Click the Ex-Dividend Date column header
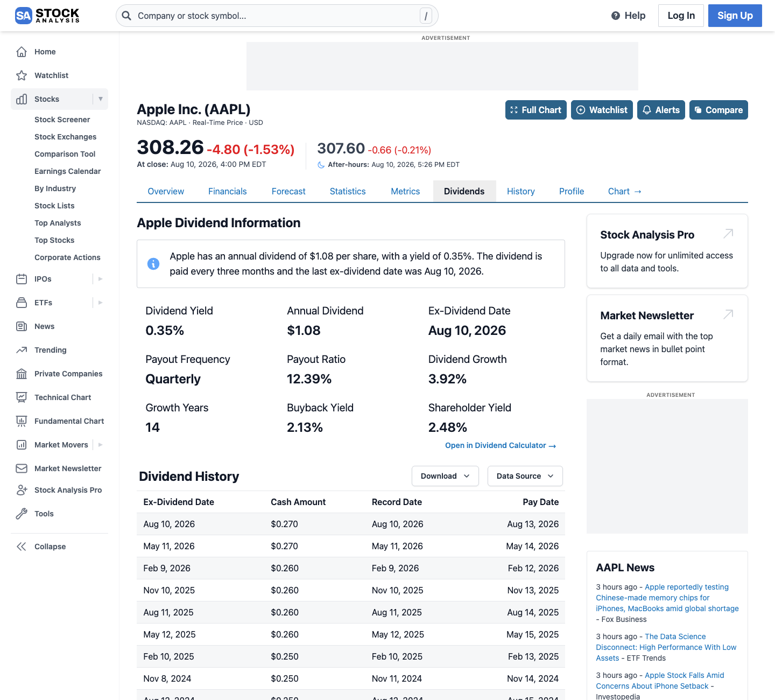Image resolution: width=775 pixels, height=700 pixels. (x=179, y=502)
